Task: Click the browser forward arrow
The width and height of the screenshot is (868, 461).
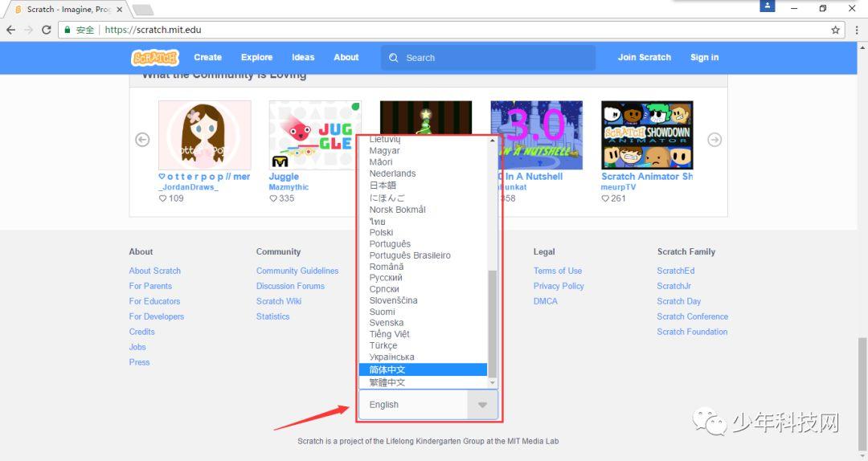Action: coord(29,30)
